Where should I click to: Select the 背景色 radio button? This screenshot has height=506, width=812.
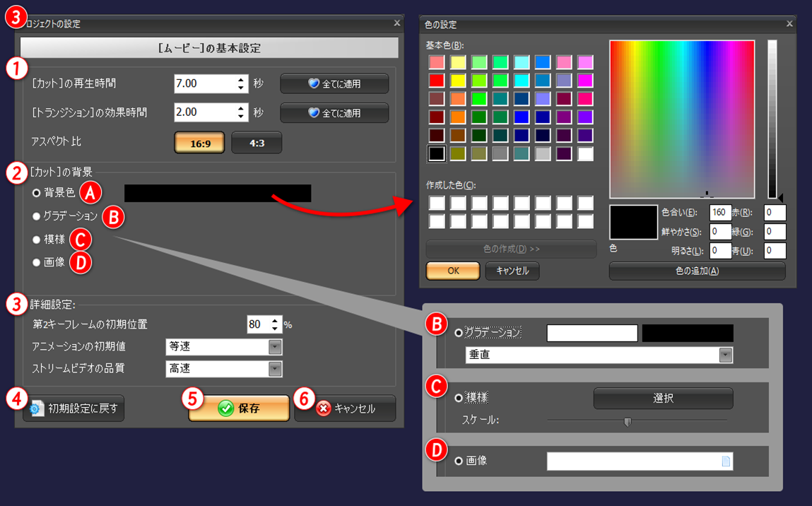[x=36, y=192]
